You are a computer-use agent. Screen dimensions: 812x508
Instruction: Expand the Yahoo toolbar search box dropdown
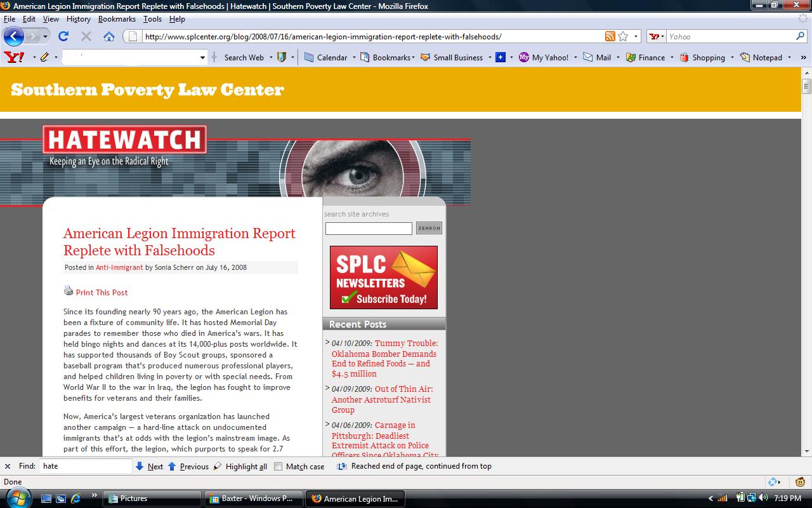pos(202,57)
